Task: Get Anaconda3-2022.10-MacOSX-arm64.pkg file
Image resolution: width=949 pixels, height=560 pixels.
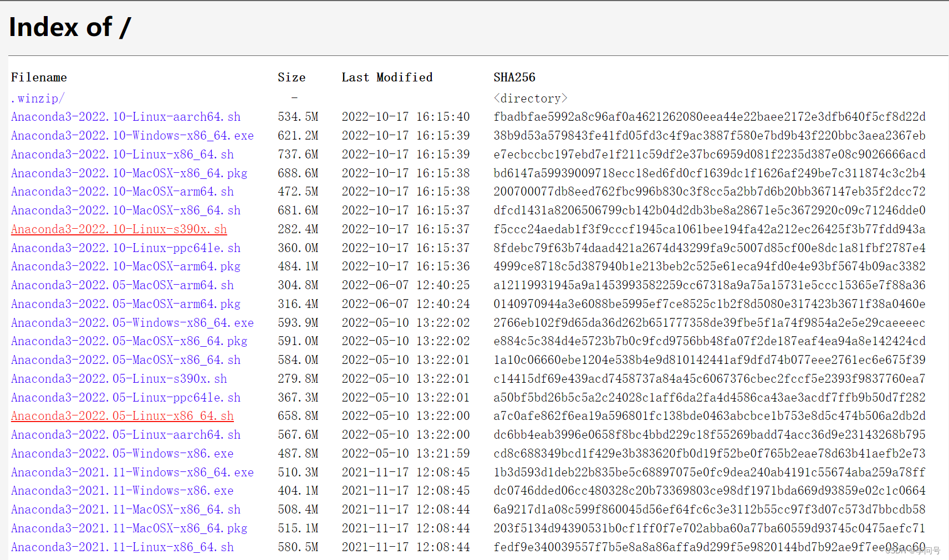Action: 126,266
